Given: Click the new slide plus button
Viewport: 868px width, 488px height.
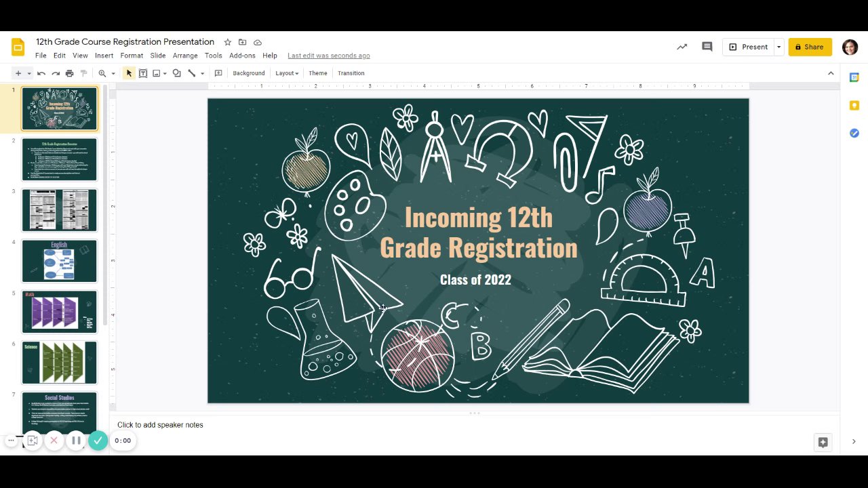Looking at the screenshot, I should [18, 73].
